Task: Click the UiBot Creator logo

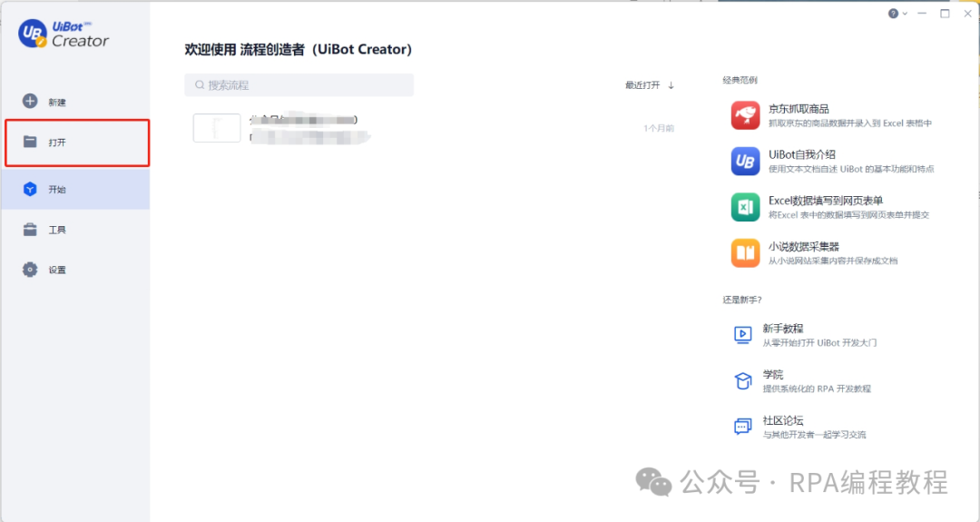Action: 64,34
